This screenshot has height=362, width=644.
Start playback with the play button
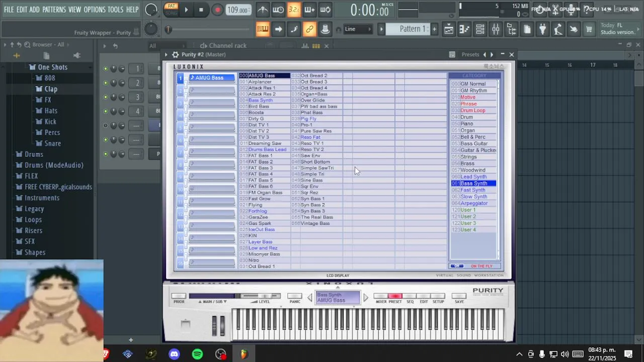pyautogui.click(x=186, y=10)
